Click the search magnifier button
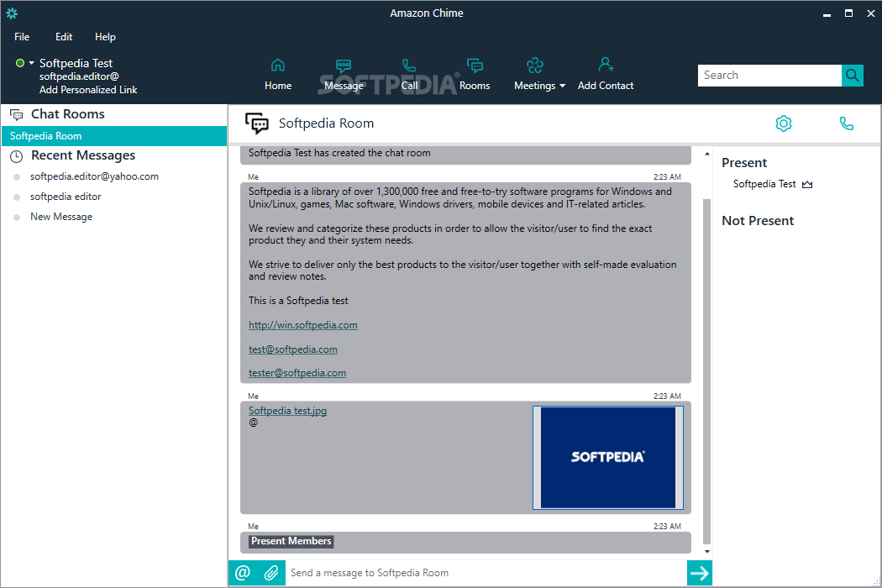The image size is (882, 588). pos(853,76)
